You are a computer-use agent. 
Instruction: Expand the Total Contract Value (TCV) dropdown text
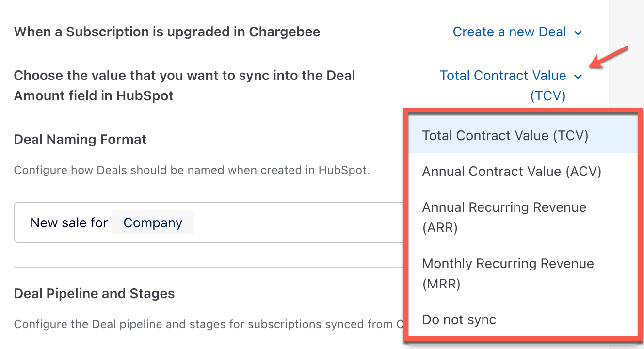click(503, 76)
